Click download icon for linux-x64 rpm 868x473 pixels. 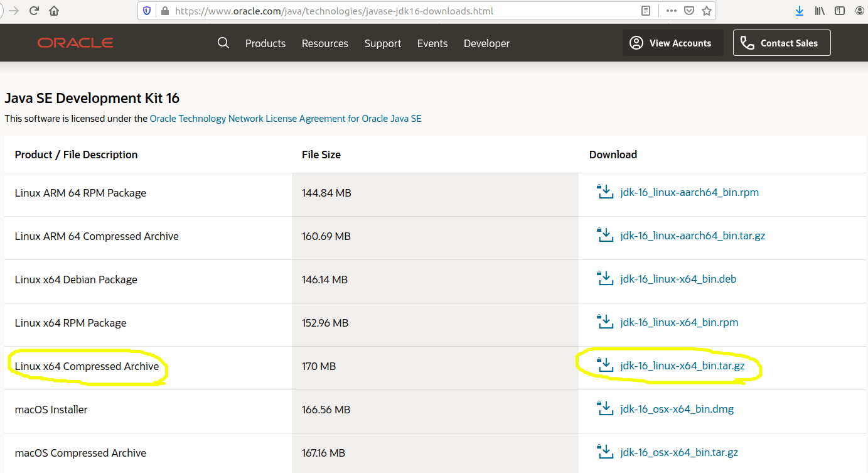604,322
